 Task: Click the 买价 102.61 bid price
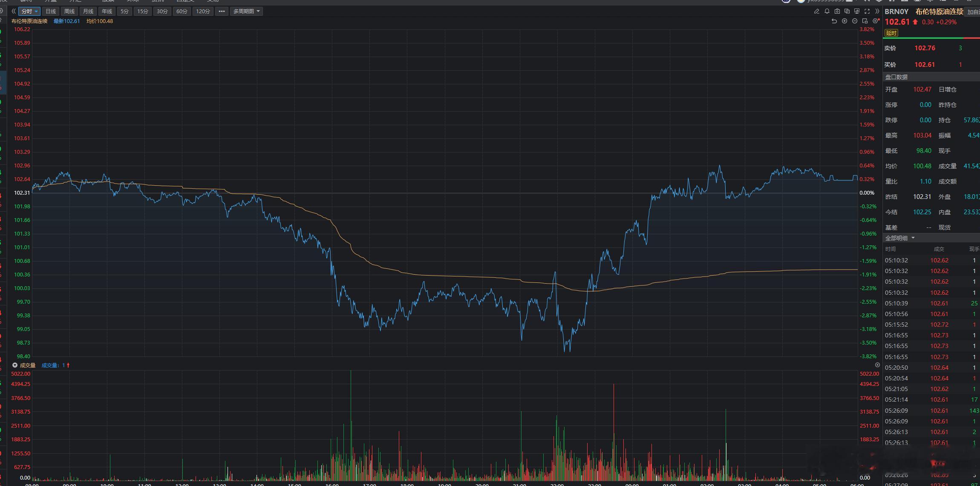(x=925, y=65)
